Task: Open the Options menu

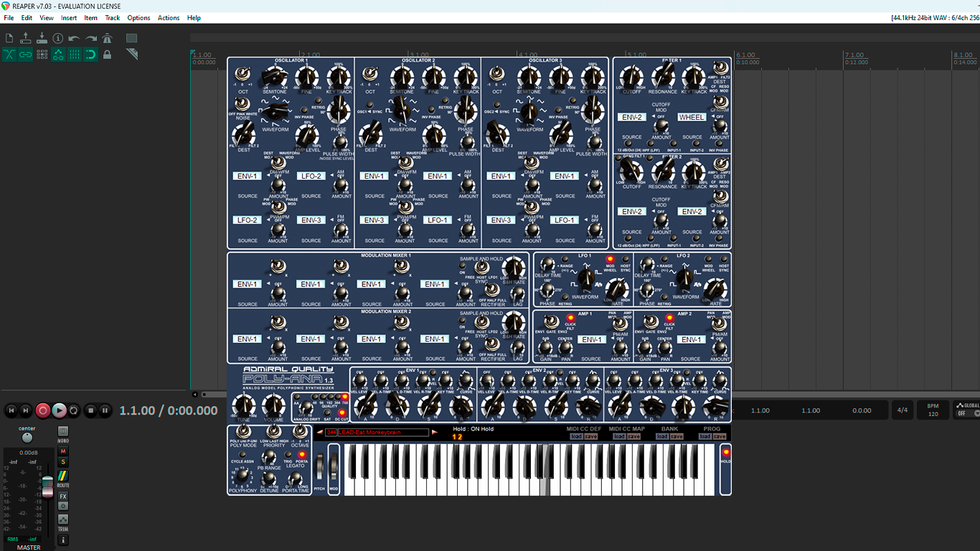Action: [x=138, y=18]
